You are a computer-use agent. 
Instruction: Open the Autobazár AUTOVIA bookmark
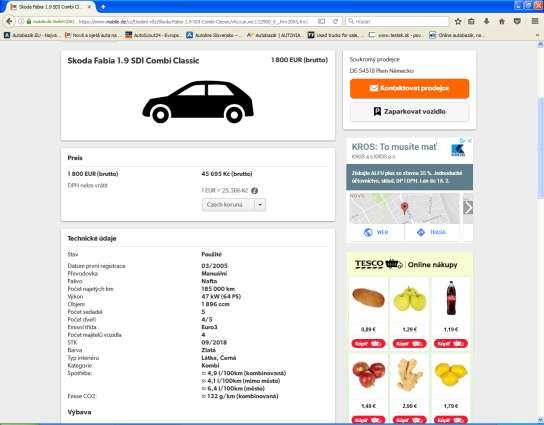[275, 35]
